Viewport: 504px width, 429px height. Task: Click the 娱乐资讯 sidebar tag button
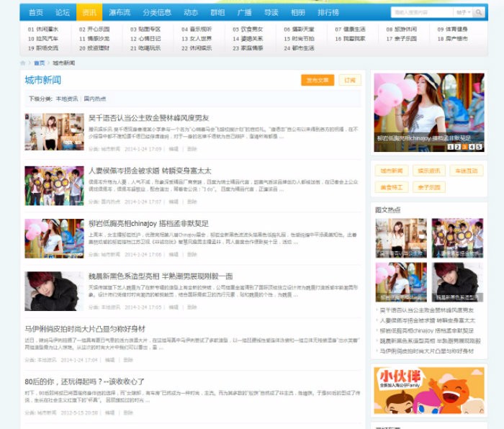click(x=429, y=171)
